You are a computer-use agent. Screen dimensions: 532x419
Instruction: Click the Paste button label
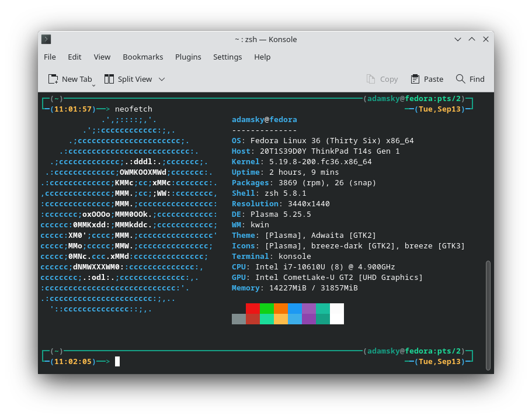433,78
